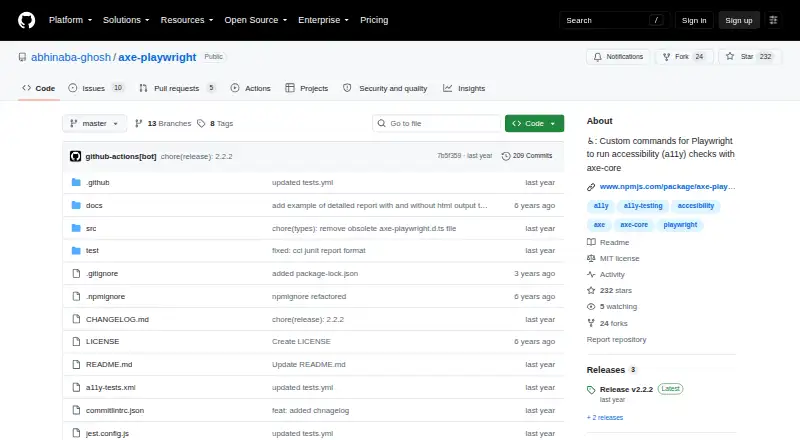The height and width of the screenshot is (440, 800).
Task: Expand the Platform navigation menu
Action: tap(70, 20)
